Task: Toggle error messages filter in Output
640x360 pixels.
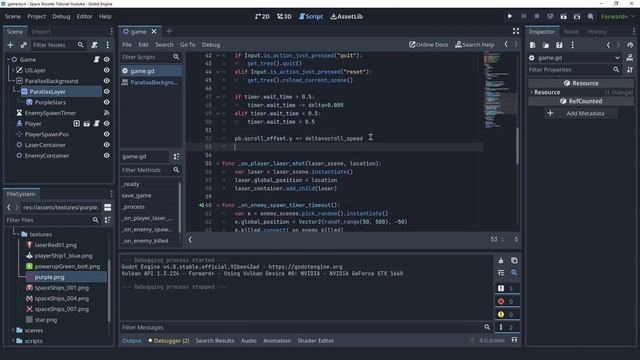Action: (506, 302)
